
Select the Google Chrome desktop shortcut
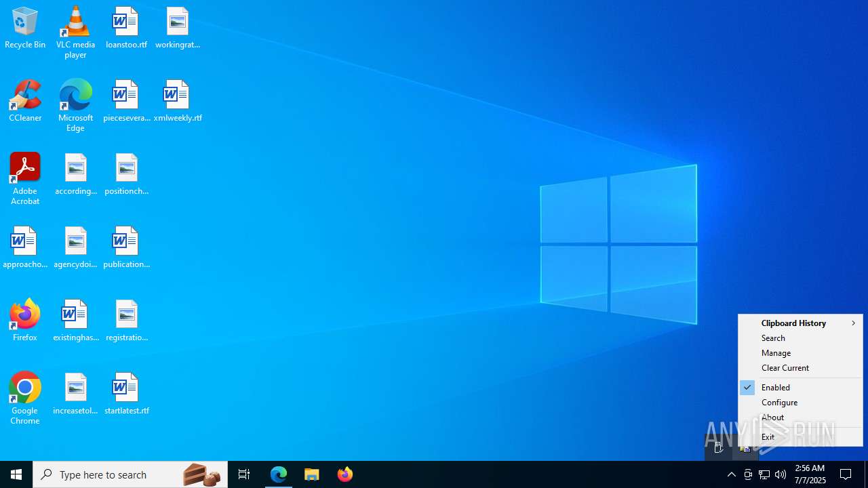[x=25, y=399]
